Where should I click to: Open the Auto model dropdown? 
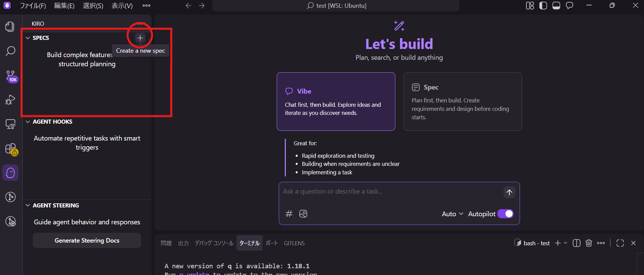[x=452, y=214]
